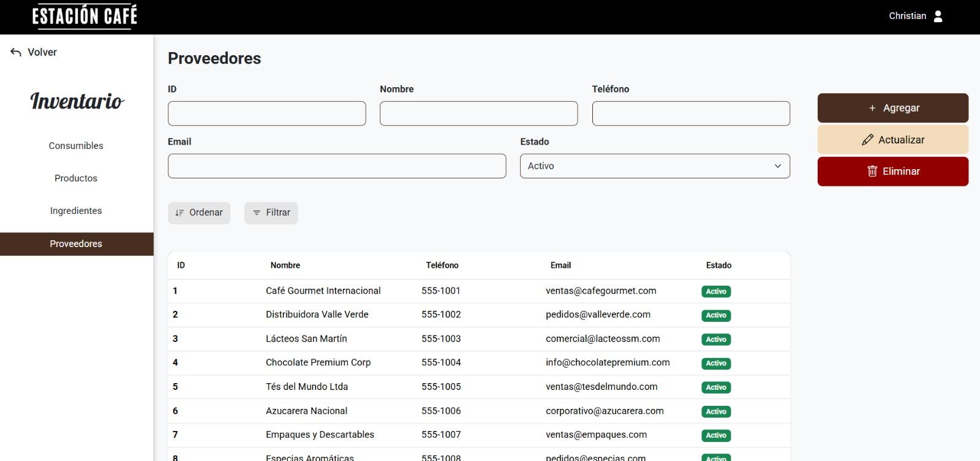This screenshot has height=461, width=980.
Task: Go to Productos section in sidebar
Action: (76, 178)
